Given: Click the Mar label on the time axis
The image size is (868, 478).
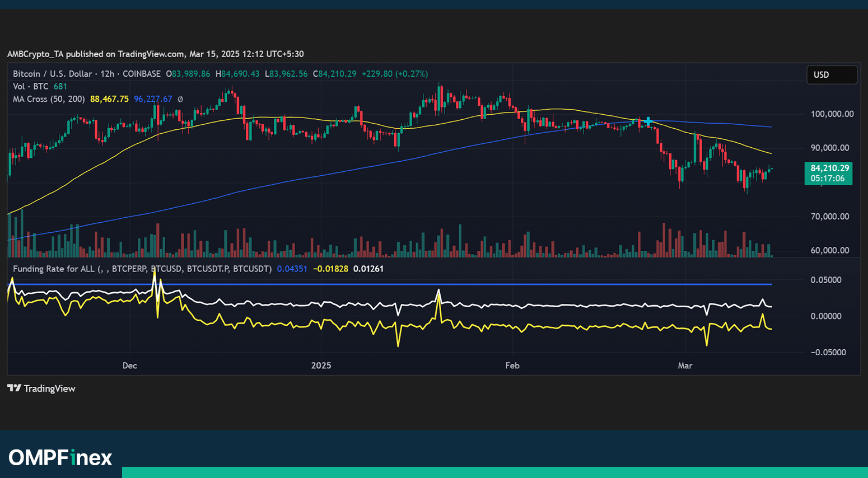Looking at the screenshot, I should (x=685, y=366).
